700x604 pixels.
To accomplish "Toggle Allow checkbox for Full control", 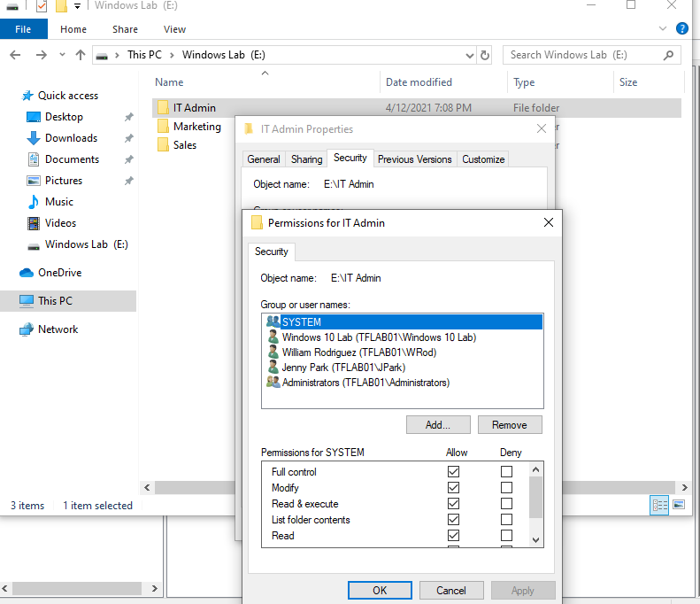I will (454, 472).
